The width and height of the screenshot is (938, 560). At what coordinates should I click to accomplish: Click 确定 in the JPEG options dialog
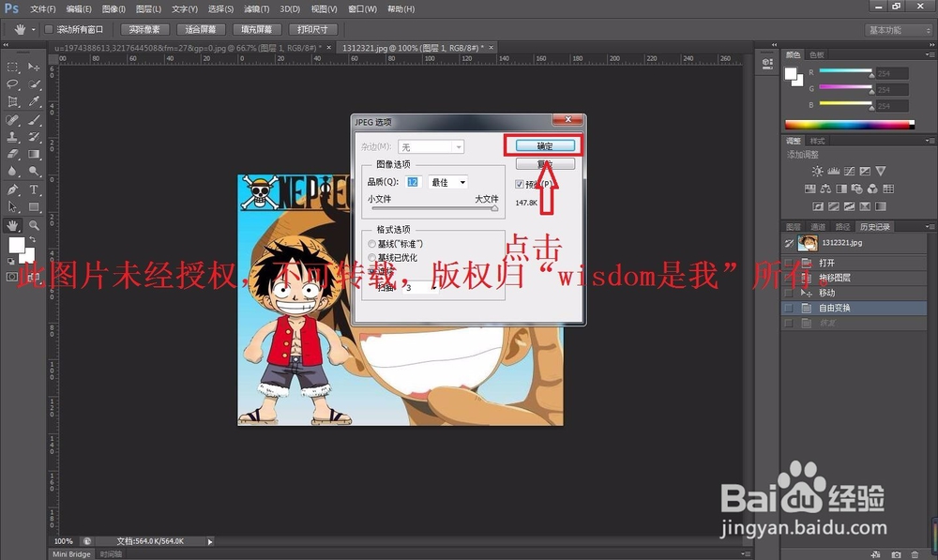tap(545, 146)
